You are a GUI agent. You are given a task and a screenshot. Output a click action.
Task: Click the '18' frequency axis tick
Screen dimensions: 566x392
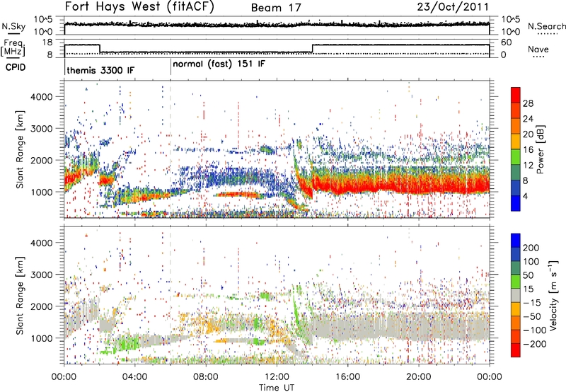click(x=47, y=42)
